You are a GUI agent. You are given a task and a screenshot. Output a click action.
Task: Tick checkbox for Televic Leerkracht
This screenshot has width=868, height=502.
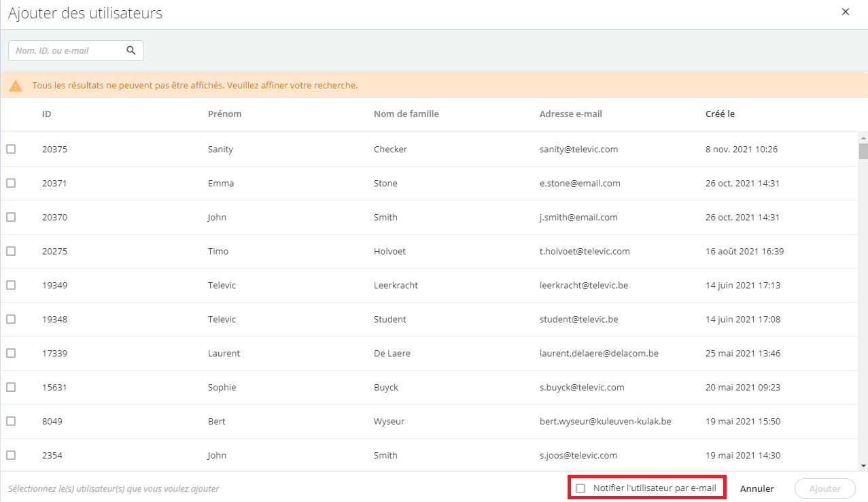pos(11,285)
